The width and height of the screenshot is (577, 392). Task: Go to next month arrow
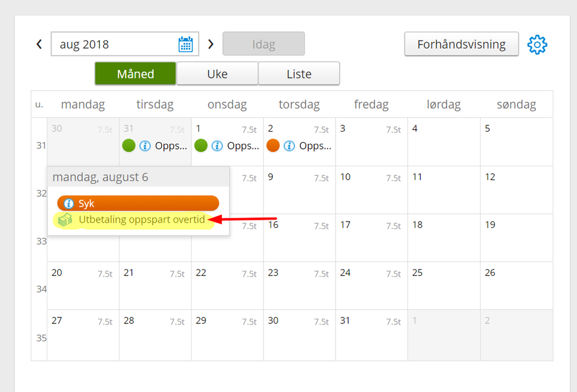tap(211, 44)
